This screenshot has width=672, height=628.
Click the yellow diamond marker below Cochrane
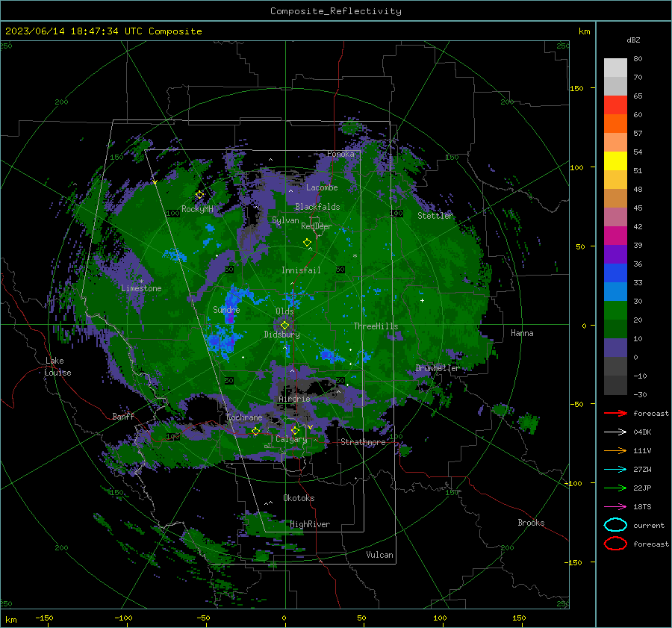255,431
